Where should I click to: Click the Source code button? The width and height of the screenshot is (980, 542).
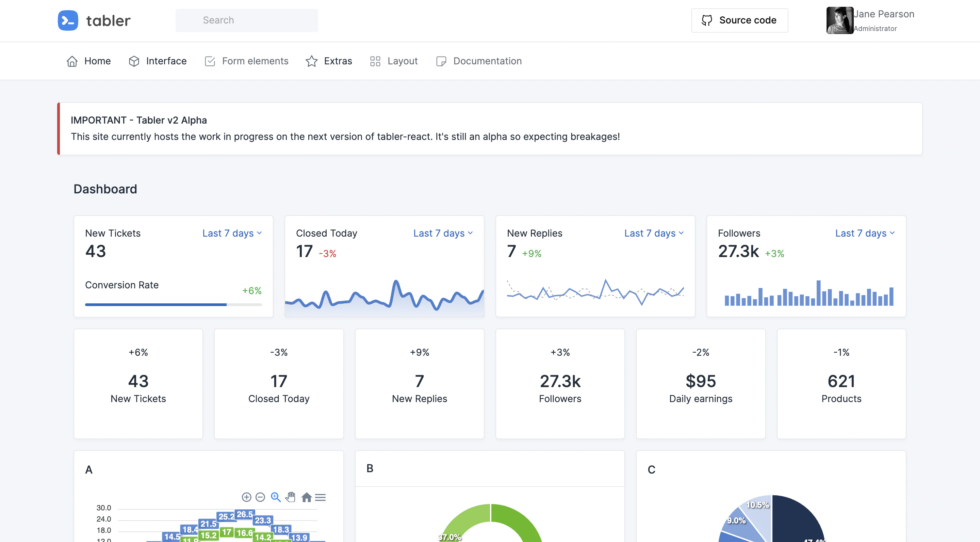[x=739, y=20]
